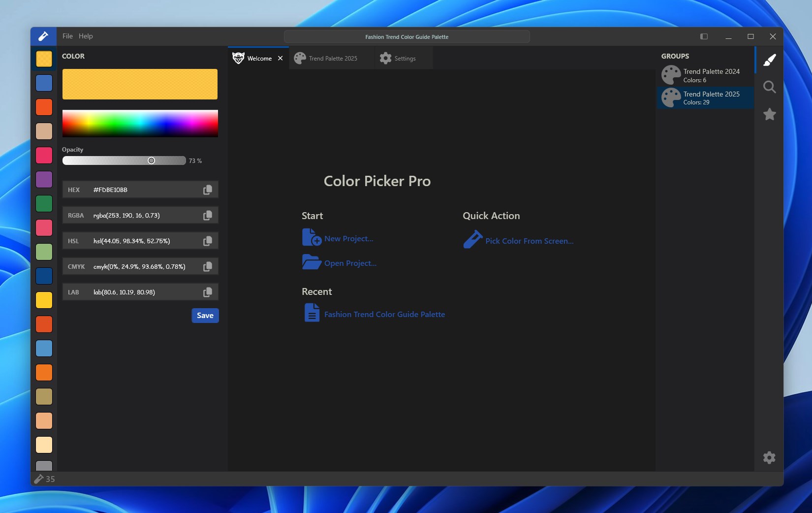Toggle the sidebar panel layout icon
The width and height of the screenshot is (812, 513).
coord(704,36)
